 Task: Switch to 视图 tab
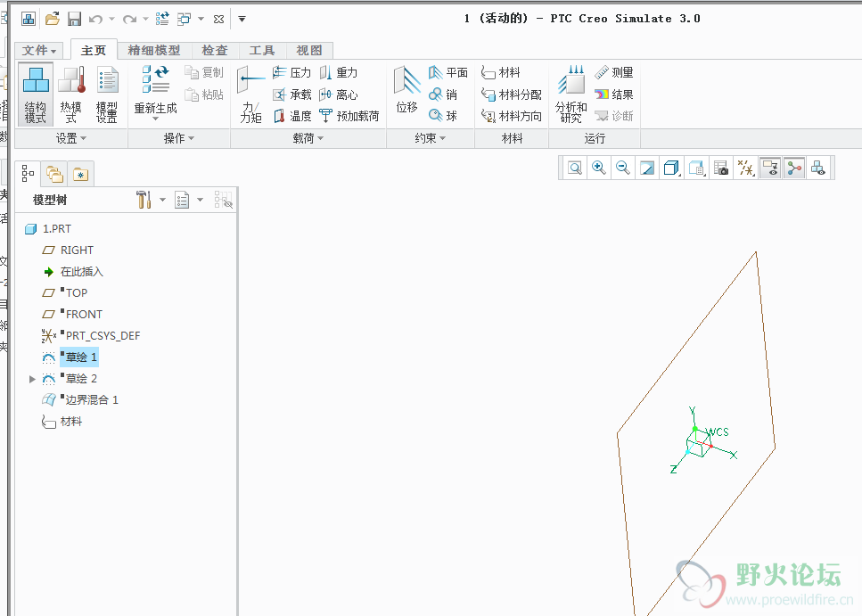pos(309,51)
